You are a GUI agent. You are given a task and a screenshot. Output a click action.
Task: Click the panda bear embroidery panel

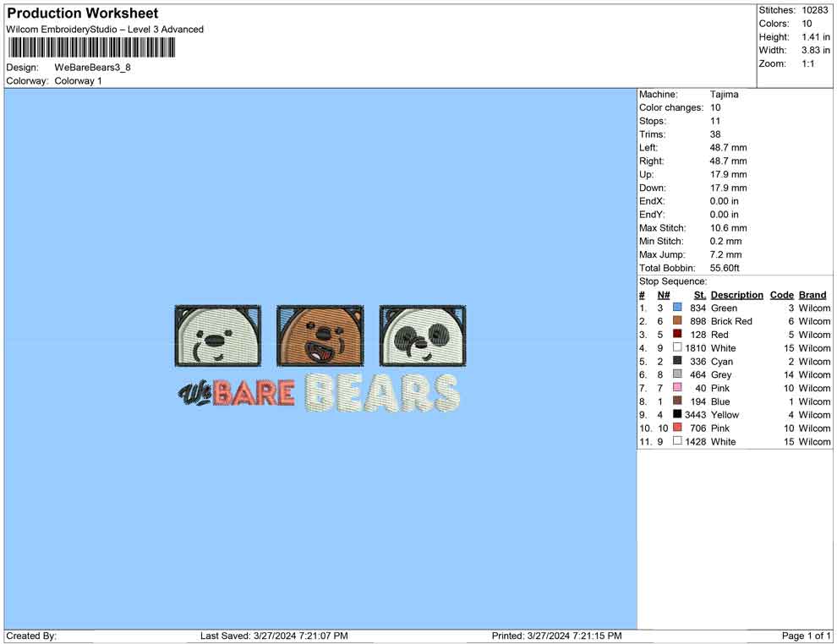[423, 336]
